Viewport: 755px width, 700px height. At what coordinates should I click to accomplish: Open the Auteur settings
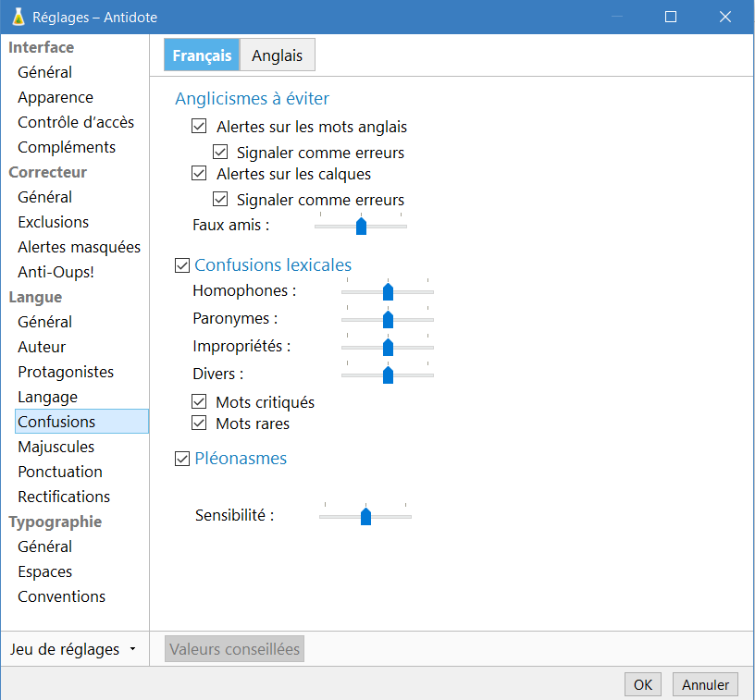coord(42,347)
